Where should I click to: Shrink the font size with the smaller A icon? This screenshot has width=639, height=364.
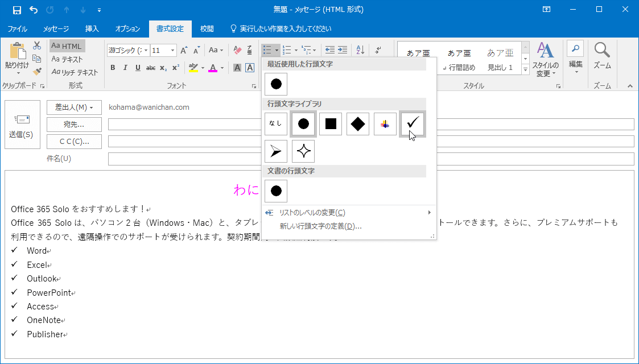pyautogui.click(x=196, y=50)
